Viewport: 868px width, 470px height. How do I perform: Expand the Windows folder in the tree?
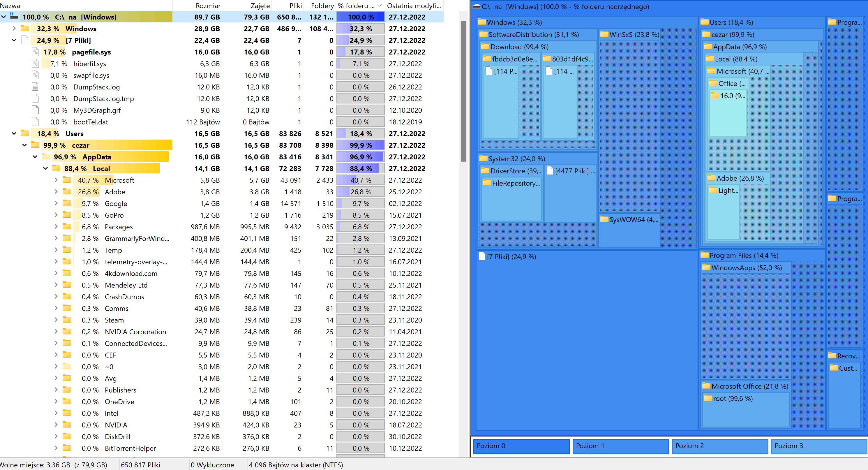[x=14, y=29]
